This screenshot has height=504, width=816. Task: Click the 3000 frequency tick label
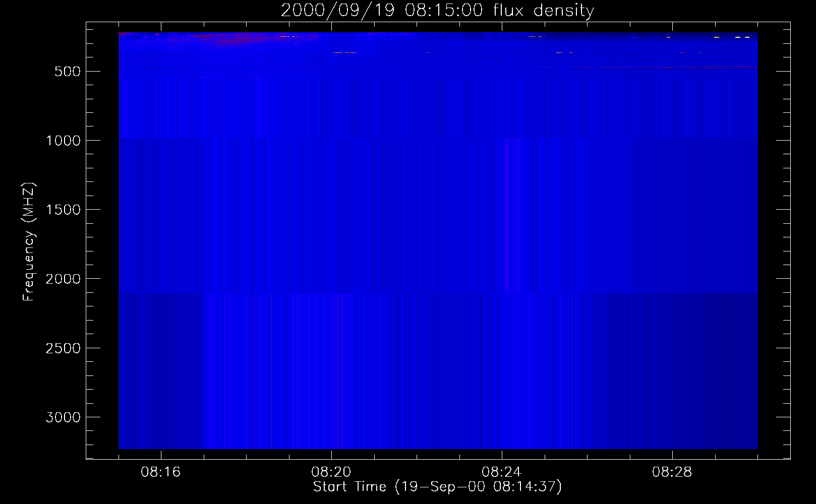pos(64,417)
